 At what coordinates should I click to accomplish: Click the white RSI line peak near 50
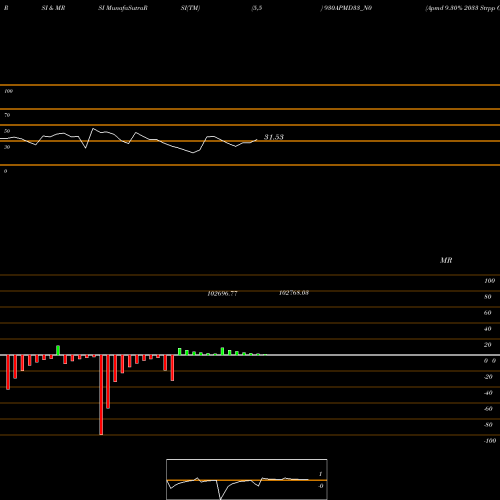coord(93,129)
